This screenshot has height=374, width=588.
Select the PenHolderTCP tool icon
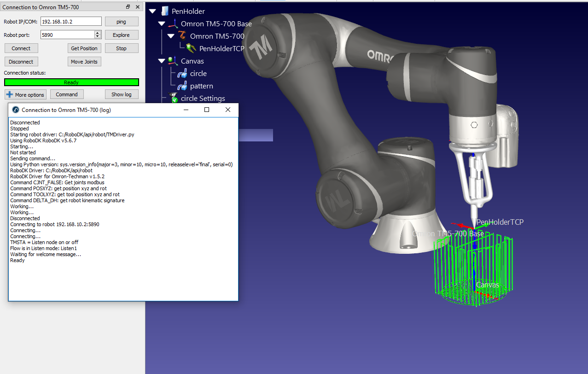point(192,48)
